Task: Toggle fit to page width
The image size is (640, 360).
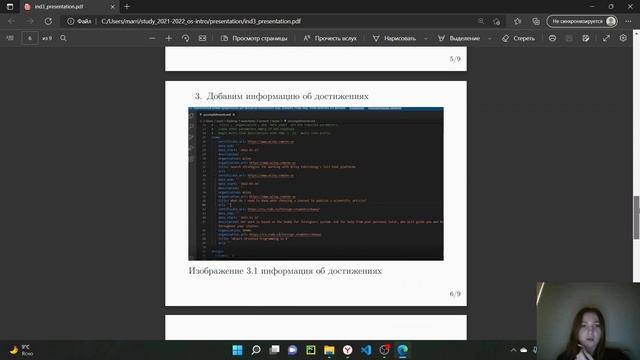Action: 202,38
